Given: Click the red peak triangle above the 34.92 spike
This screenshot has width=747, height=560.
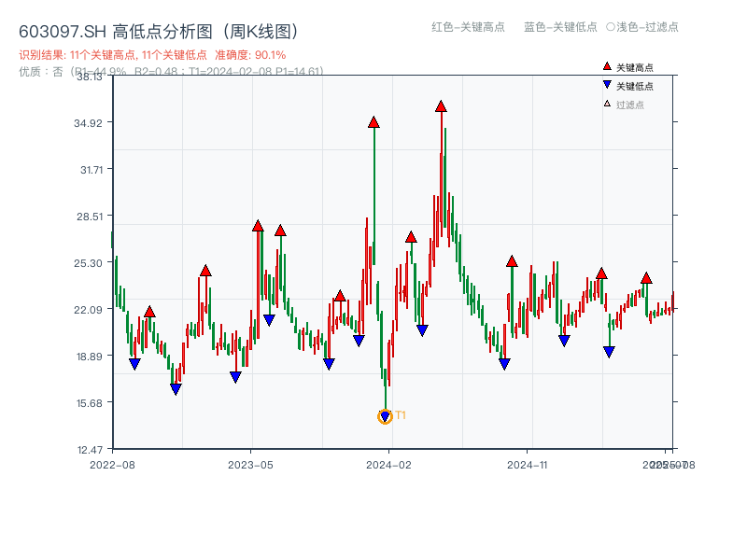Looking at the screenshot, I should [x=375, y=121].
